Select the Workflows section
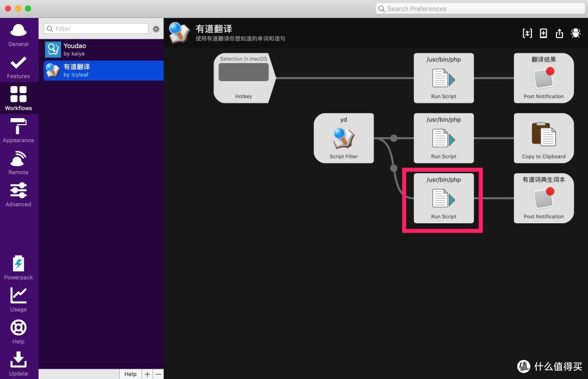Screen dimensions: 588x379 coord(19,99)
